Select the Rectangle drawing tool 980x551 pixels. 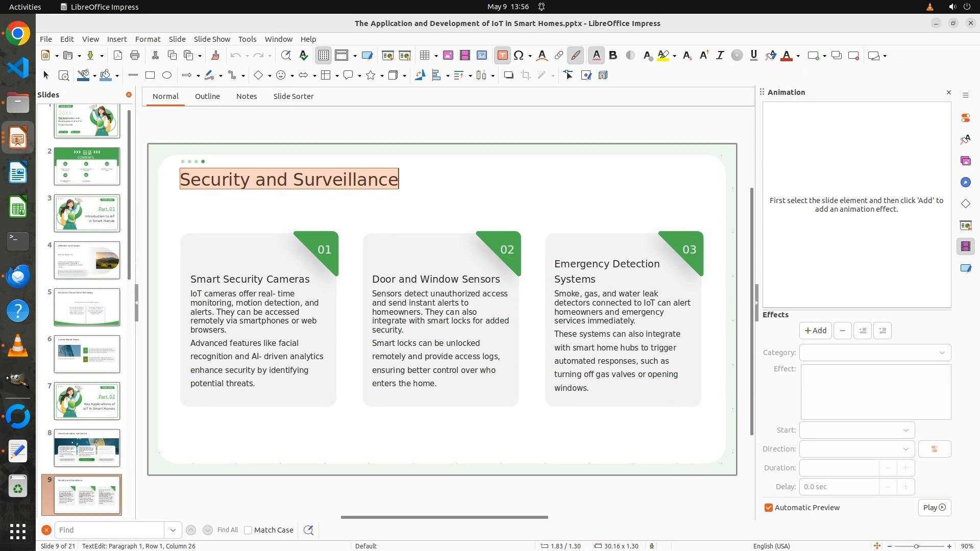(x=150, y=76)
